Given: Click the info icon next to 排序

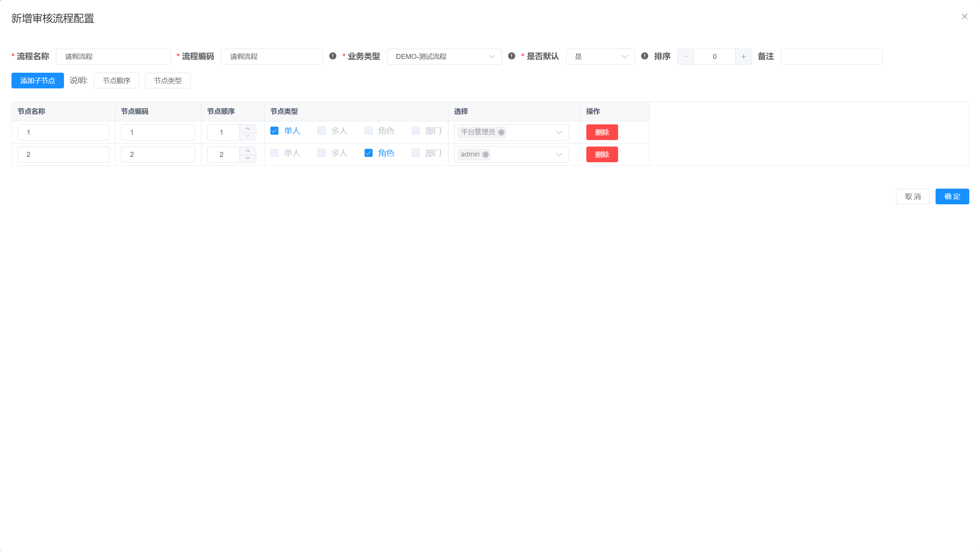Looking at the screenshot, I should point(644,56).
